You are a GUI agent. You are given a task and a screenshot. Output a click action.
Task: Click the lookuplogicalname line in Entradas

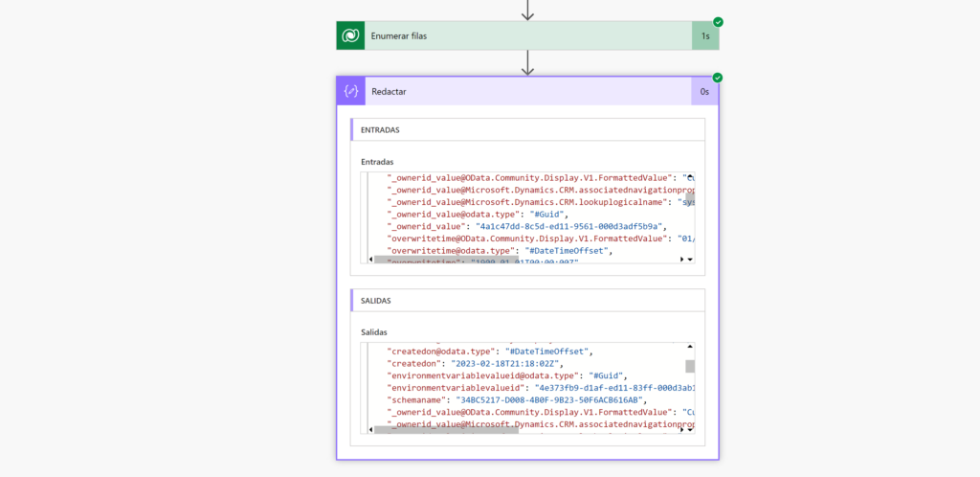coord(541,202)
